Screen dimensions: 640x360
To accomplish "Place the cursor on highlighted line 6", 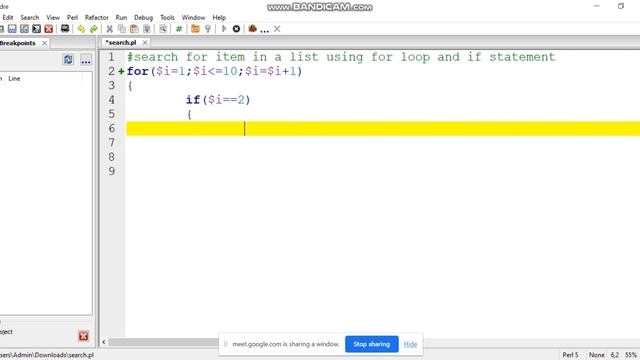I will (383, 129).
